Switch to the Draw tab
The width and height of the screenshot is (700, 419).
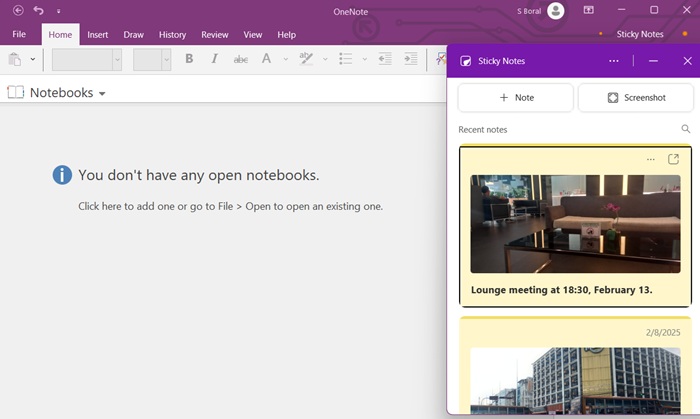tap(133, 35)
